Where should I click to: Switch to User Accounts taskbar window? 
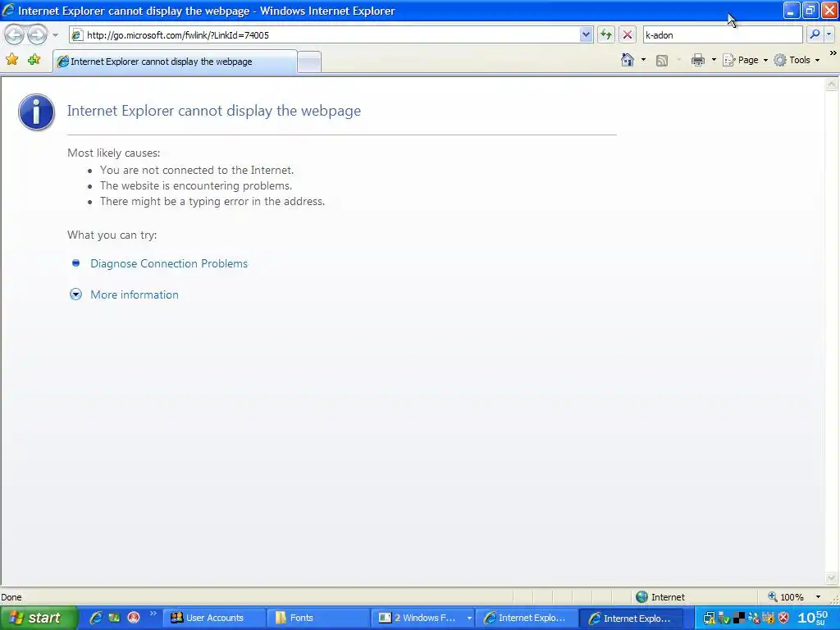tap(214, 618)
